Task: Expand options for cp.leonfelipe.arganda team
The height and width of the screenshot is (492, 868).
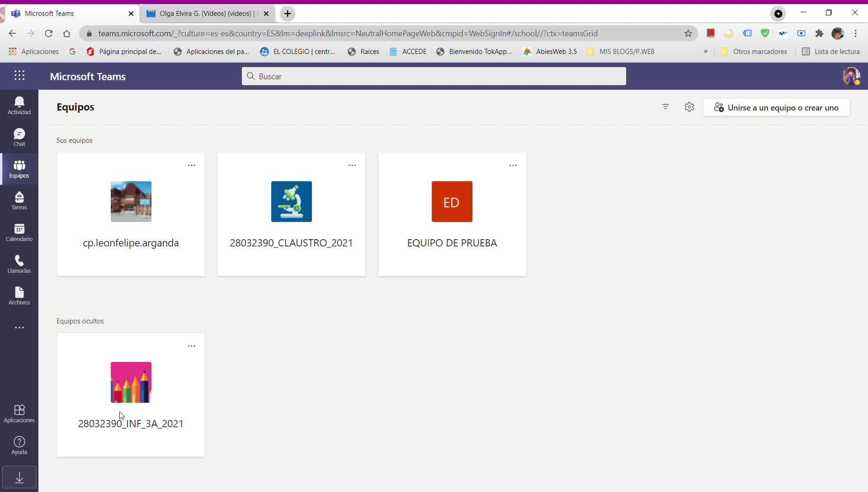Action: 192,166
